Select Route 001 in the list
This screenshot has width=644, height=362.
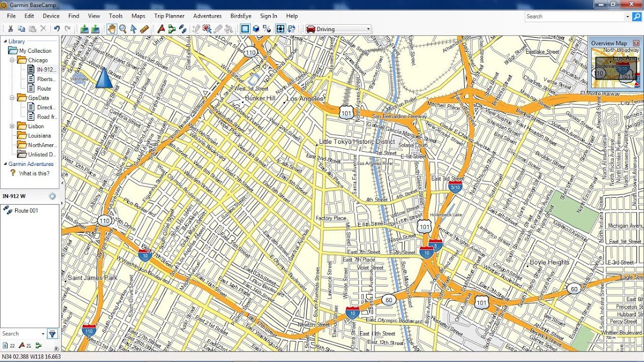click(22, 211)
